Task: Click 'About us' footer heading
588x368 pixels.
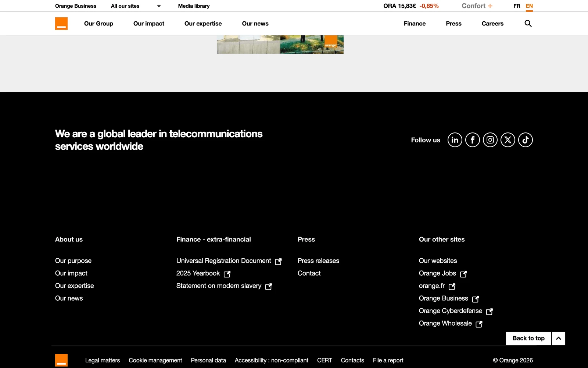Action: pyautogui.click(x=69, y=239)
